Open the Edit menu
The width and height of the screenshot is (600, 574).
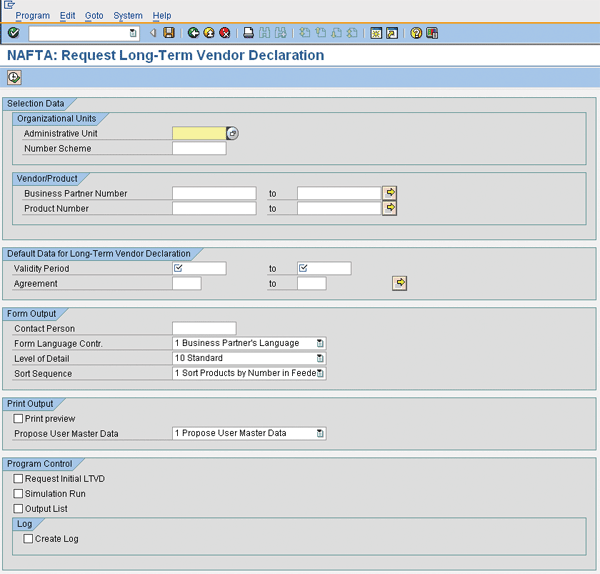tap(67, 16)
